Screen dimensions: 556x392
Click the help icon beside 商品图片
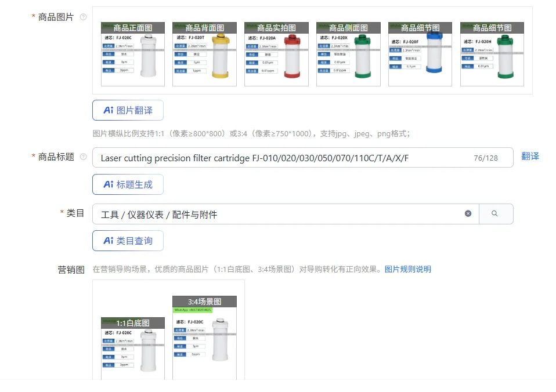pos(84,17)
